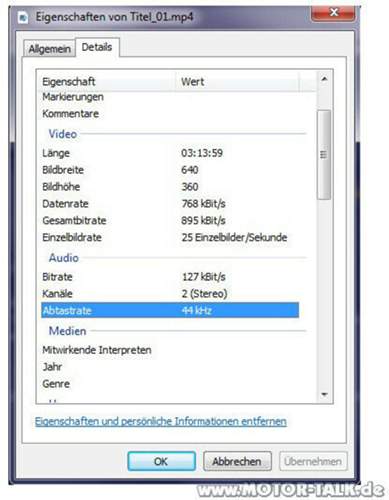Open Eigenschaften und persönliche Informationen entfernen link

point(161,422)
